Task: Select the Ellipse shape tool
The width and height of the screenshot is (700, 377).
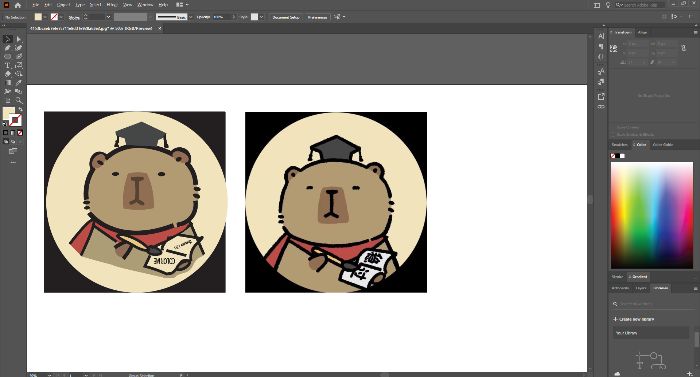Action: tap(8, 57)
